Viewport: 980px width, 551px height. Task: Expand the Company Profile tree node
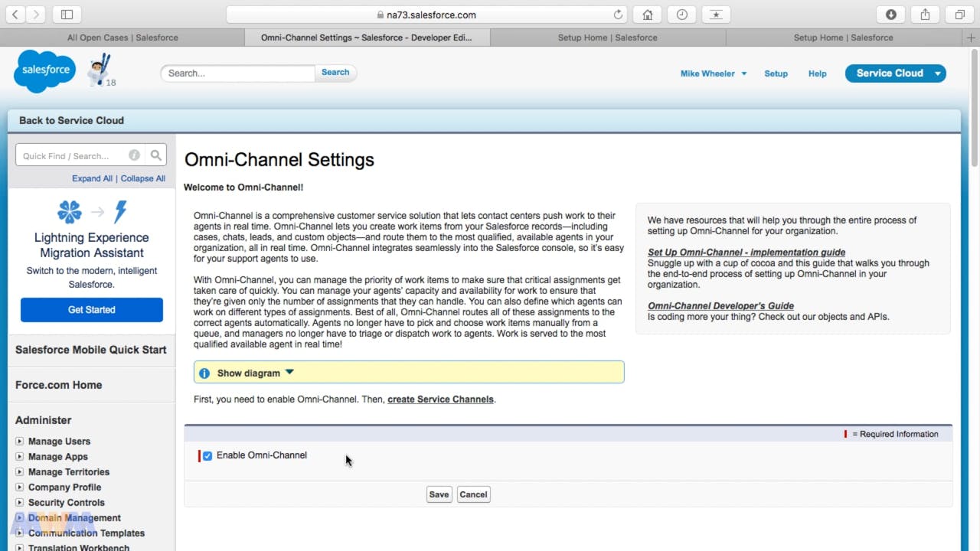[x=20, y=487]
